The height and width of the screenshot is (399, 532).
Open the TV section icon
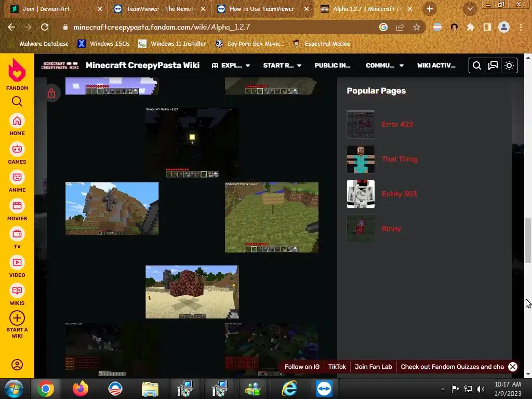tap(17, 234)
